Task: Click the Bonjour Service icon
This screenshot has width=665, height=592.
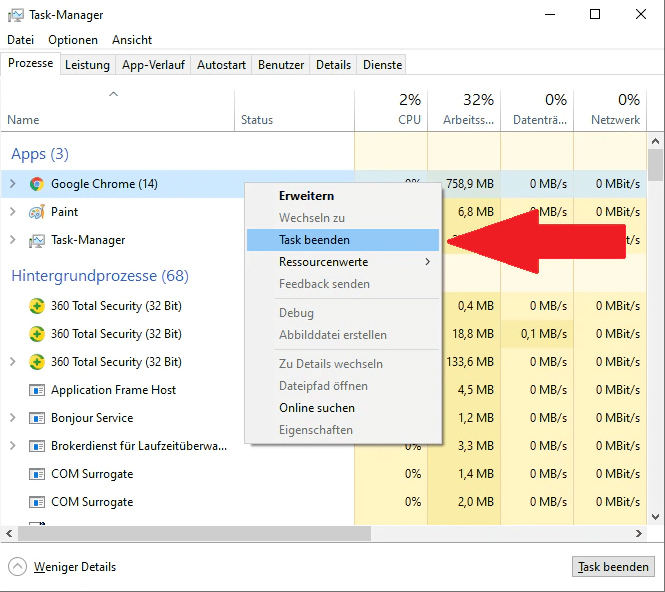Action: (x=37, y=418)
